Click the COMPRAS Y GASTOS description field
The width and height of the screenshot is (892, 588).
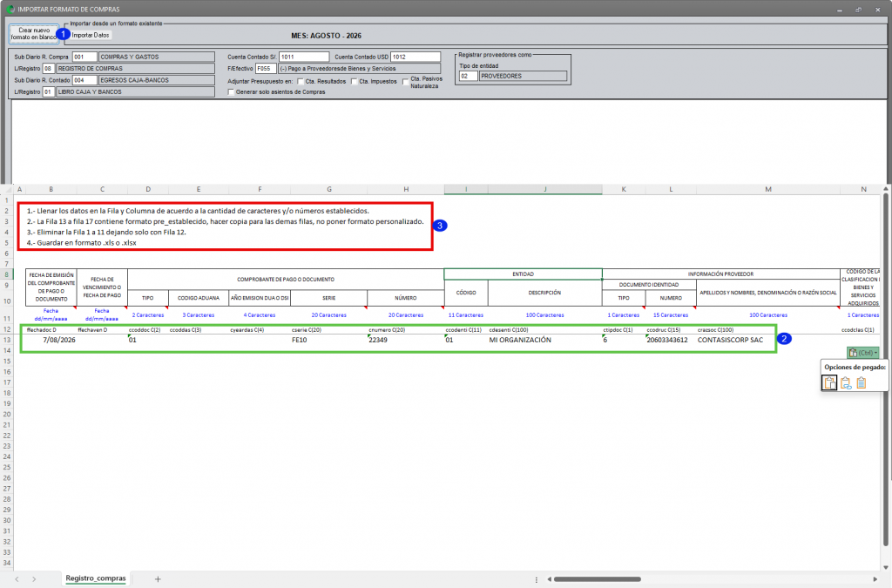tap(157, 57)
